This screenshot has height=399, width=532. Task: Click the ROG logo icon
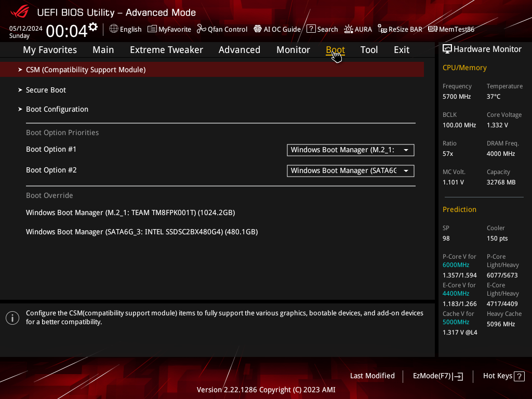(20, 11)
